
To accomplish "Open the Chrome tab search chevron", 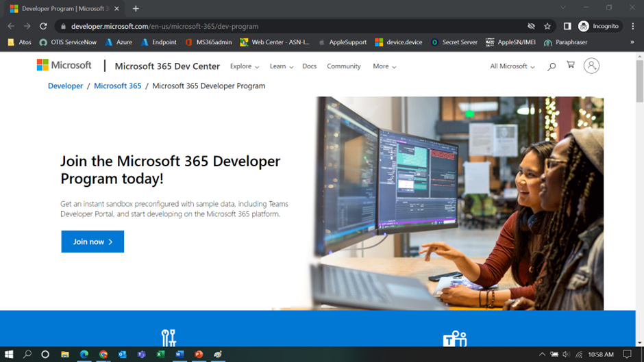I will pyautogui.click(x=563, y=8).
